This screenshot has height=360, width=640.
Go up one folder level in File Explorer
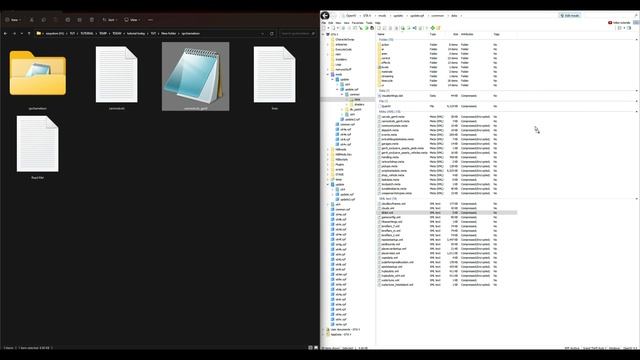point(29,33)
